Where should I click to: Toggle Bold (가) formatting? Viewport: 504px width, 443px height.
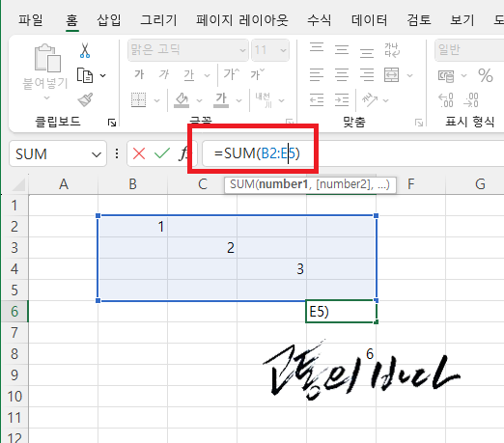pyautogui.click(x=139, y=74)
